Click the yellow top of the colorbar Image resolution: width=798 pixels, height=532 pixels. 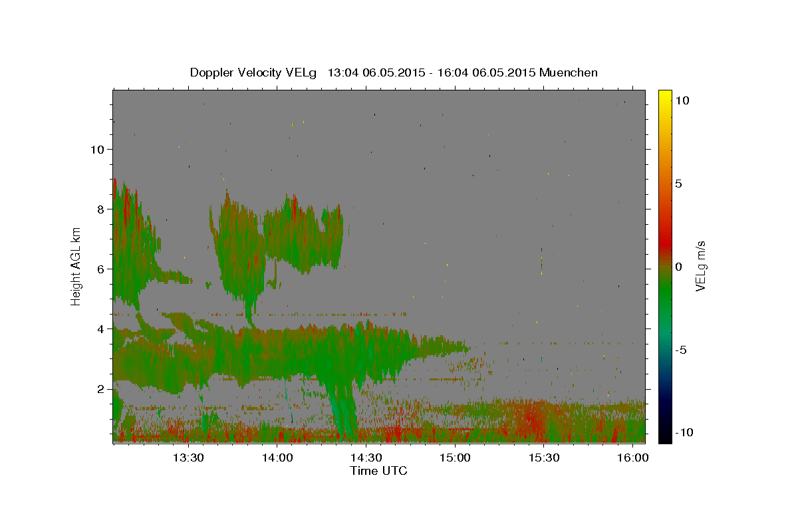tap(664, 94)
